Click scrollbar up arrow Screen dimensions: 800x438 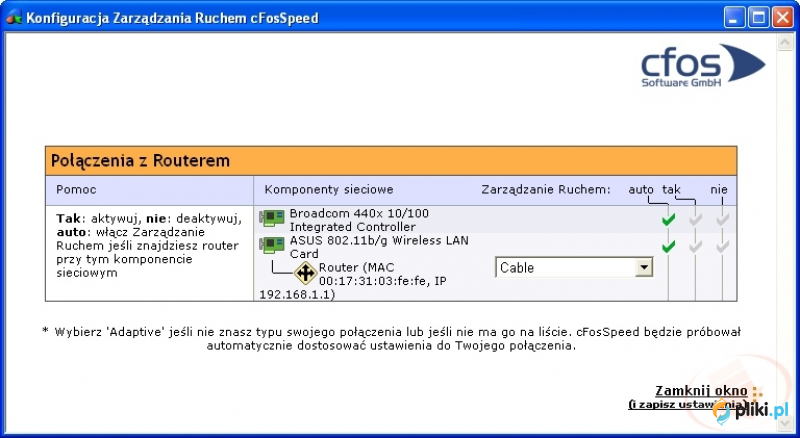[784, 42]
